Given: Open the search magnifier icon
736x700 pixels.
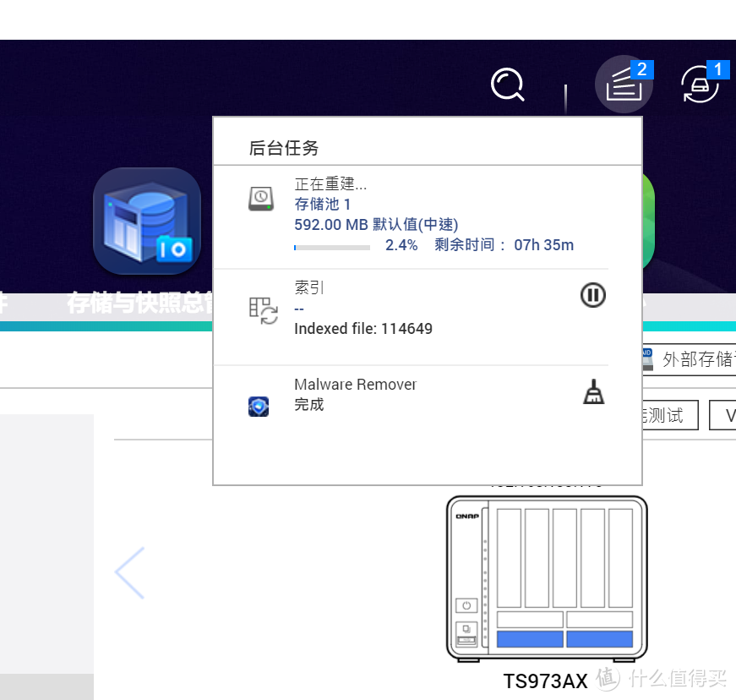Looking at the screenshot, I should [507, 85].
